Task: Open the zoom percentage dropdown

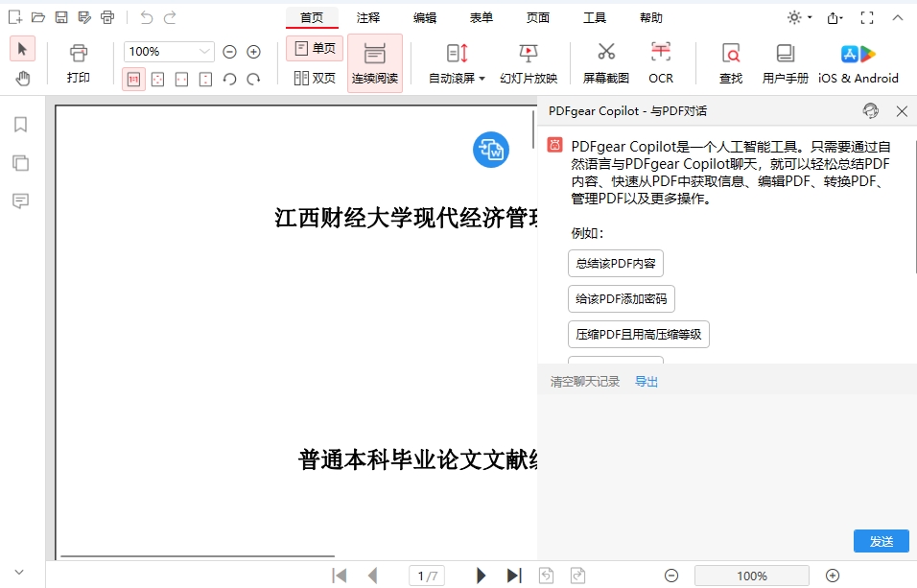Action: coord(203,51)
